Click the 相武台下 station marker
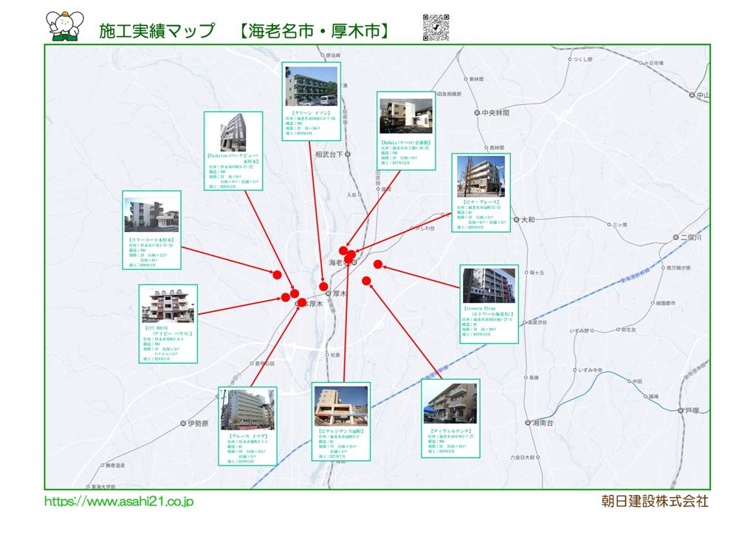The width and height of the screenshot is (756, 535). (x=348, y=154)
